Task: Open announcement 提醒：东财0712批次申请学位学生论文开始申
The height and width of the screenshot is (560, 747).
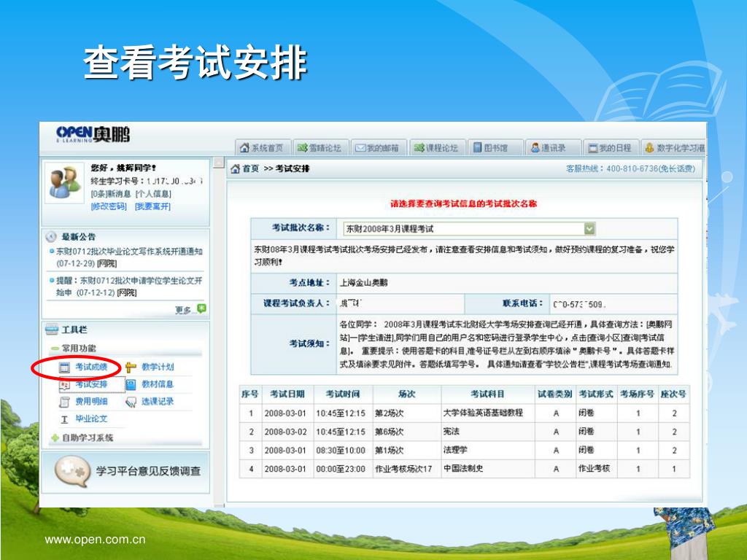Action: (x=129, y=286)
